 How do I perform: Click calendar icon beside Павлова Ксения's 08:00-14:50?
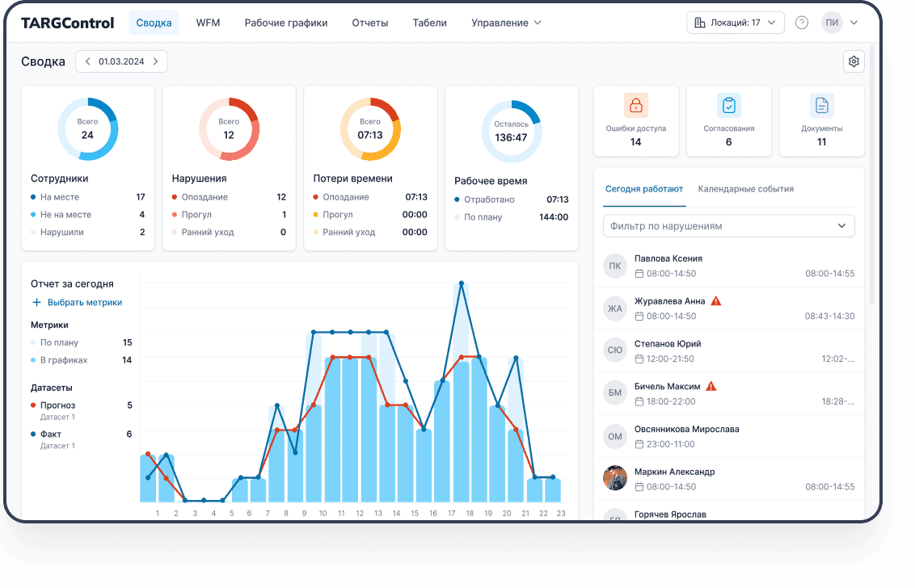tap(639, 274)
